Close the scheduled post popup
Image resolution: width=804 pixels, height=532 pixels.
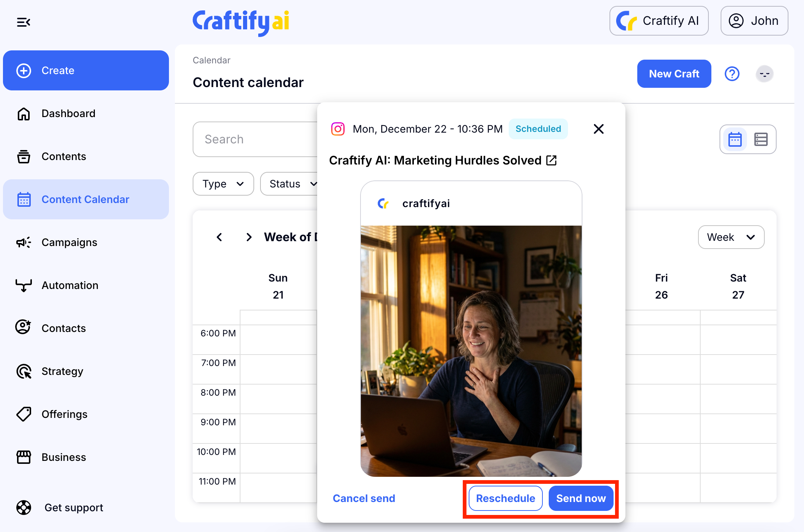click(598, 129)
